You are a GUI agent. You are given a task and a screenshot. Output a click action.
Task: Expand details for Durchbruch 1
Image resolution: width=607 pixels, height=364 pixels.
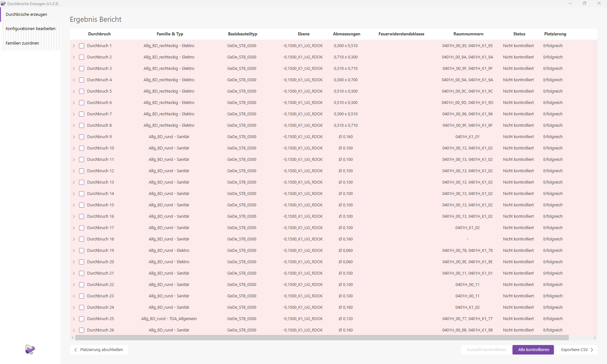pyautogui.click(x=74, y=46)
